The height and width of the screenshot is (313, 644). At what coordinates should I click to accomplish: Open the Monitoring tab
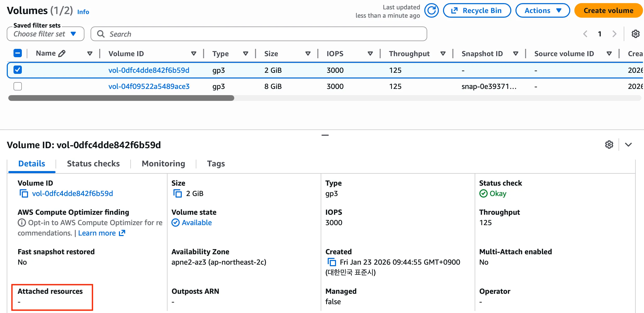point(163,164)
